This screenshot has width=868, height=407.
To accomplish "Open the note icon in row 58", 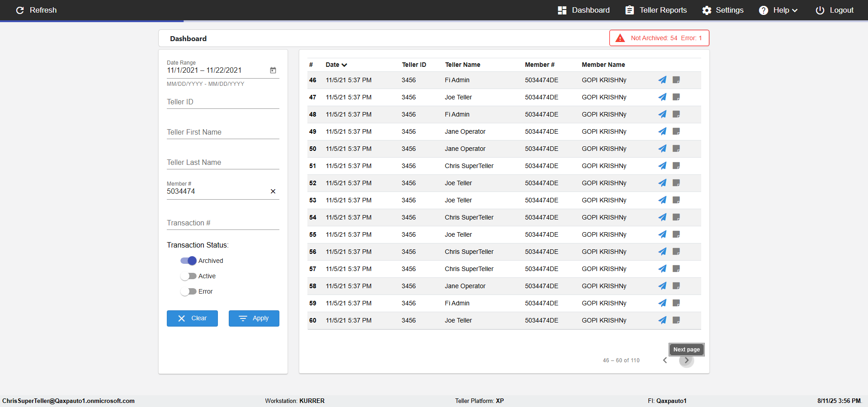I will point(676,286).
